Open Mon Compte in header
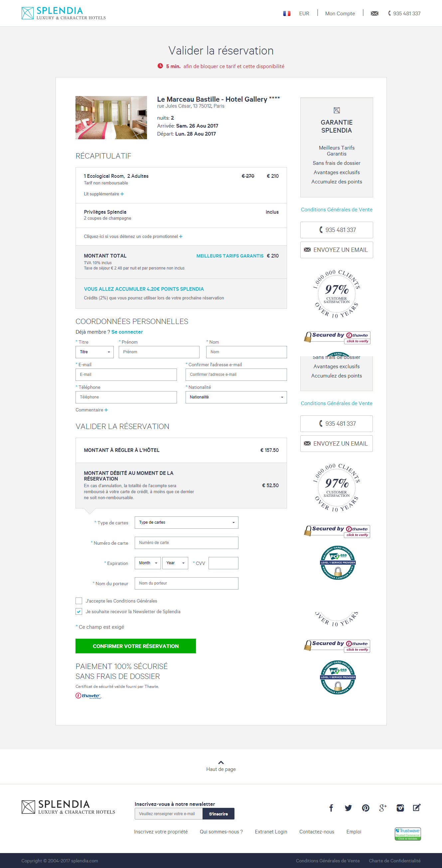This screenshot has height=868, width=442. click(340, 14)
